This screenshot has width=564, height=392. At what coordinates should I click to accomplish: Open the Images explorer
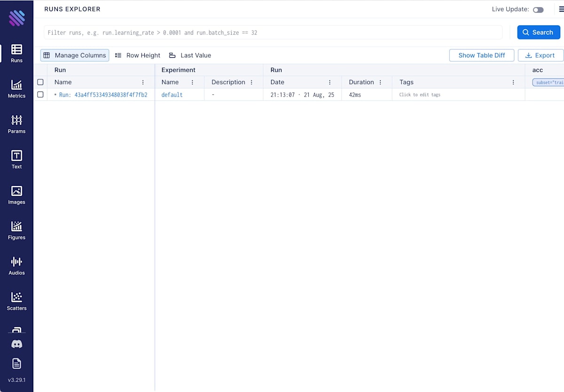16,195
